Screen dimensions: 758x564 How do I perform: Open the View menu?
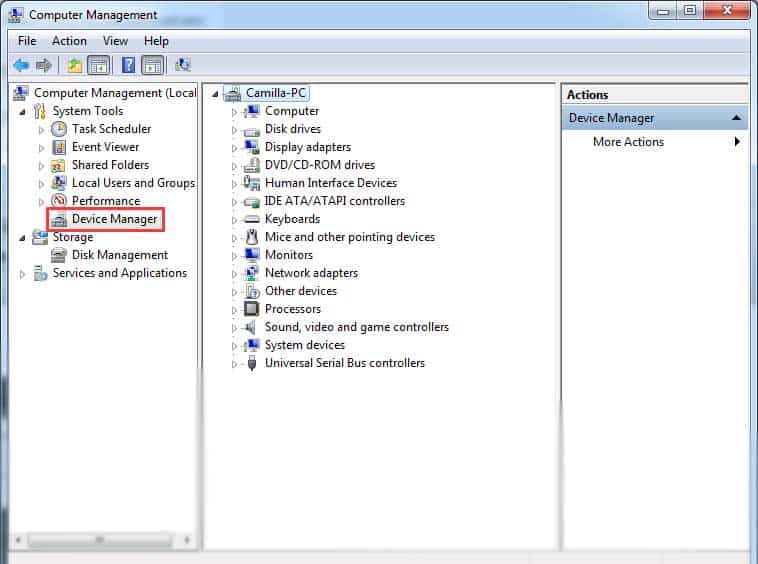(116, 41)
